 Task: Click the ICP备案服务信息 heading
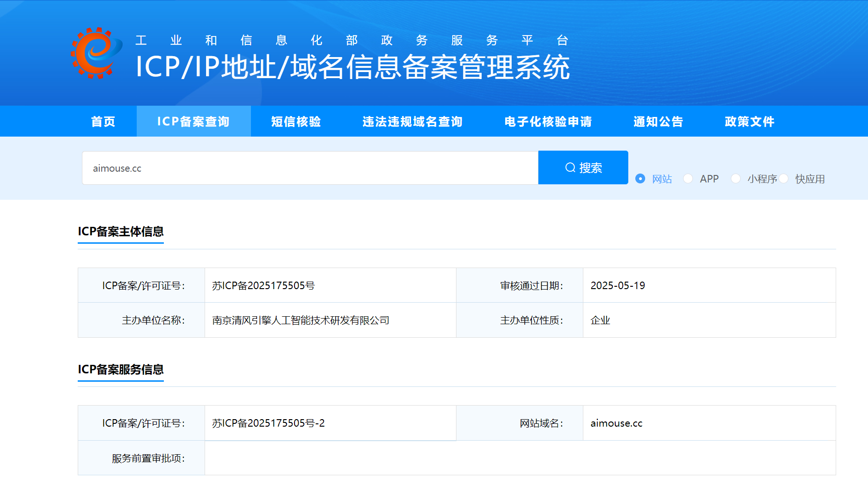coord(121,370)
